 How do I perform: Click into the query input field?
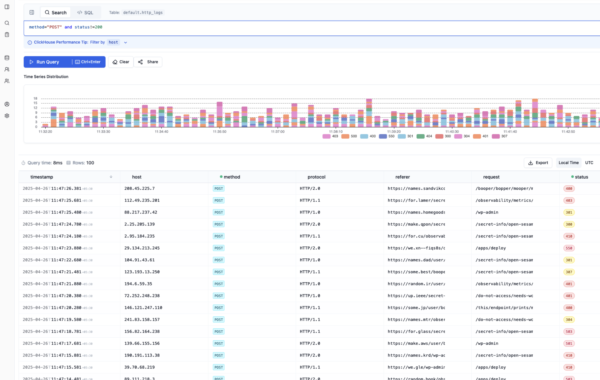311,28
